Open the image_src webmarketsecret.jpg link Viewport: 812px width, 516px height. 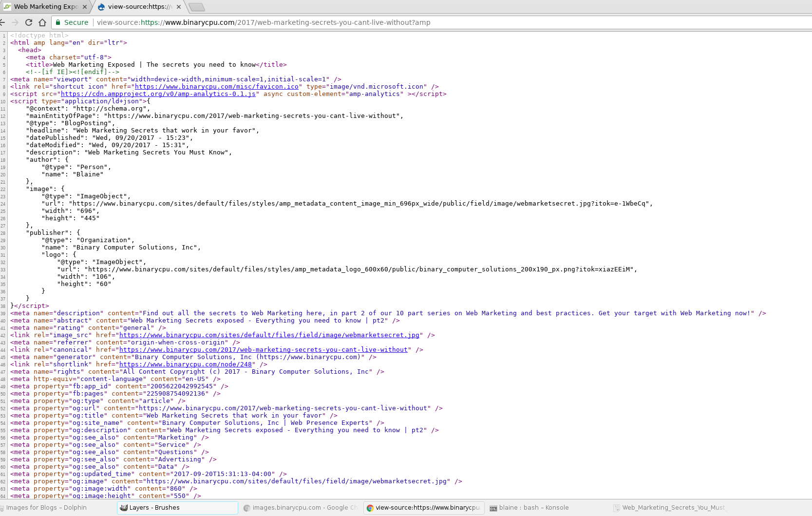click(269, 335)
